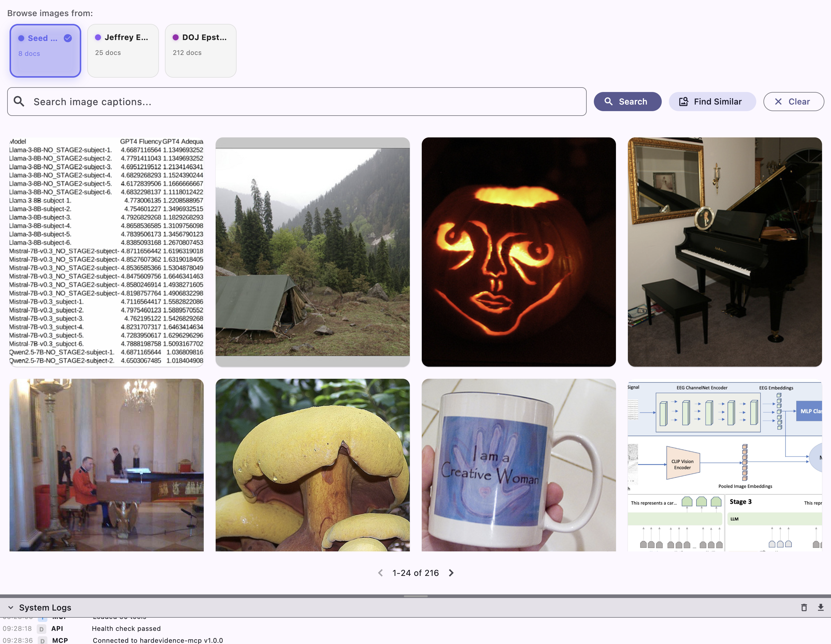The width and height of the screenshot is (831, 644).
Task: Click the X icon inside the Clear button
Action: click(778, 102)
